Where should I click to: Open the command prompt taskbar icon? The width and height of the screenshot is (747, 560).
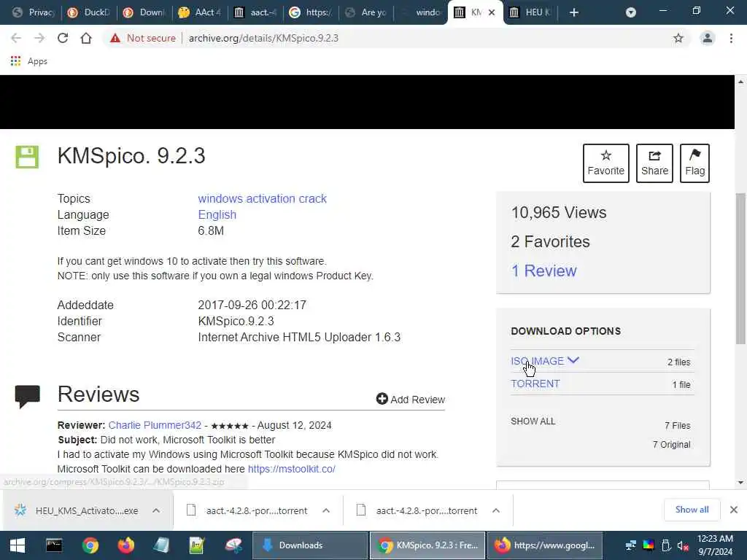pos(54,545)
